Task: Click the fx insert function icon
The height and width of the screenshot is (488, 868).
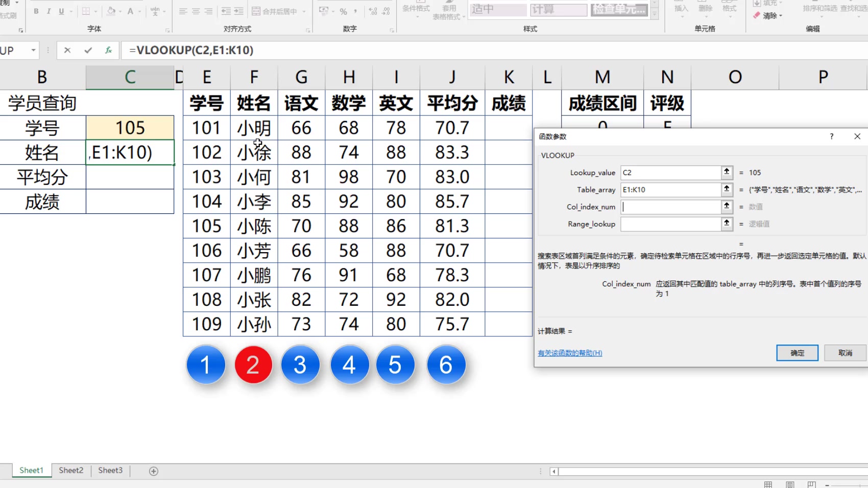Action: click(x=108, y=50)
